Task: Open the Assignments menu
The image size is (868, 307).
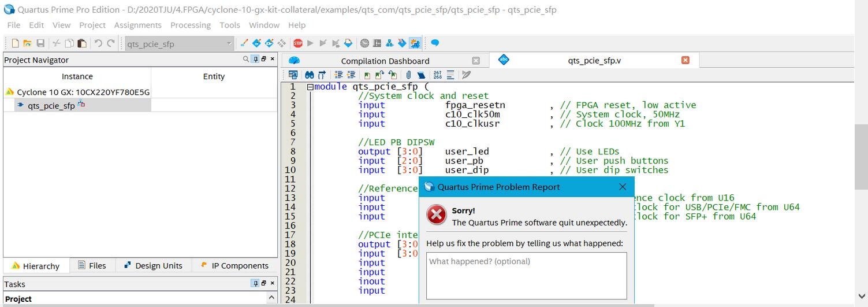Action: 137,25
